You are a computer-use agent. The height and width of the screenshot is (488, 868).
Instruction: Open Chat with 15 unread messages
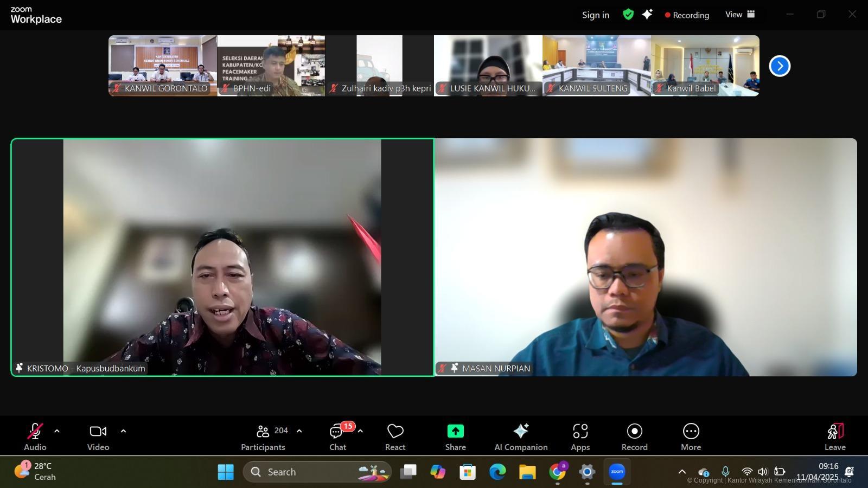coord(337,436)
